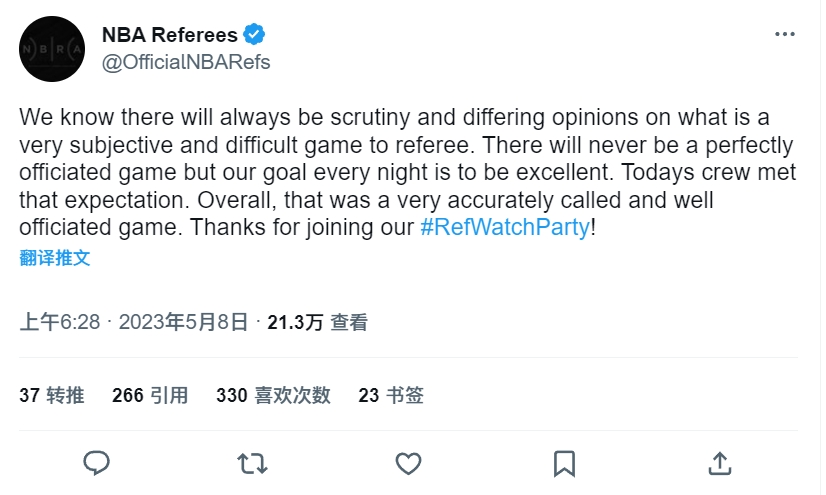Like the tweet with the heart icon

coord(408,462)
